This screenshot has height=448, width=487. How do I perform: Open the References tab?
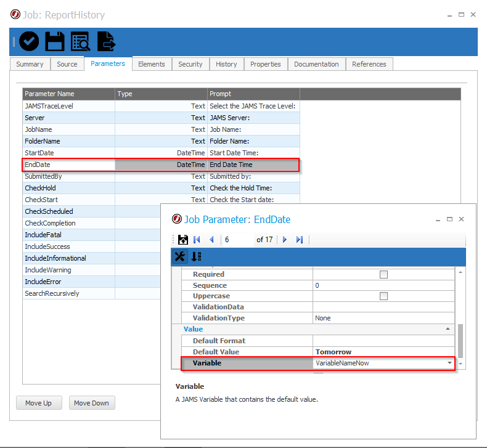click(369, 64)
